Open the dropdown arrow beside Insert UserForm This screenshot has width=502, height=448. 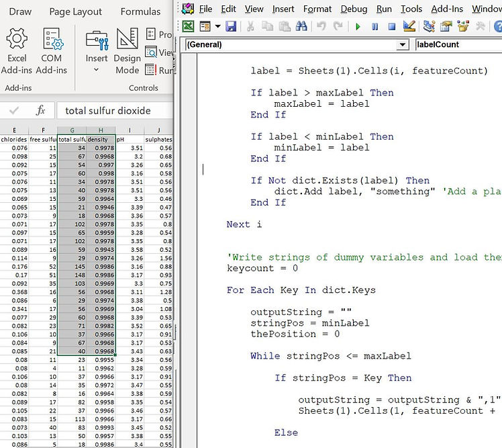(217, 26)
